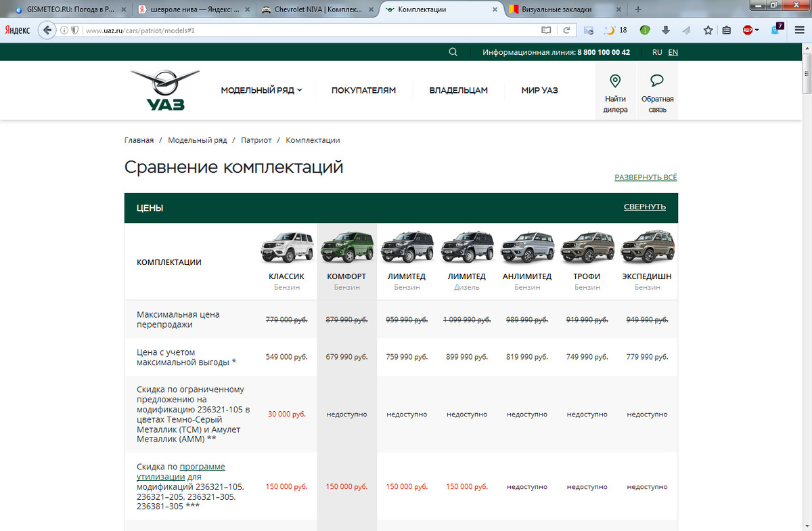This screenshot has width=812, height=531.
Task: Close the Chevrolet NIVA tab
Action: pos(371,9)
